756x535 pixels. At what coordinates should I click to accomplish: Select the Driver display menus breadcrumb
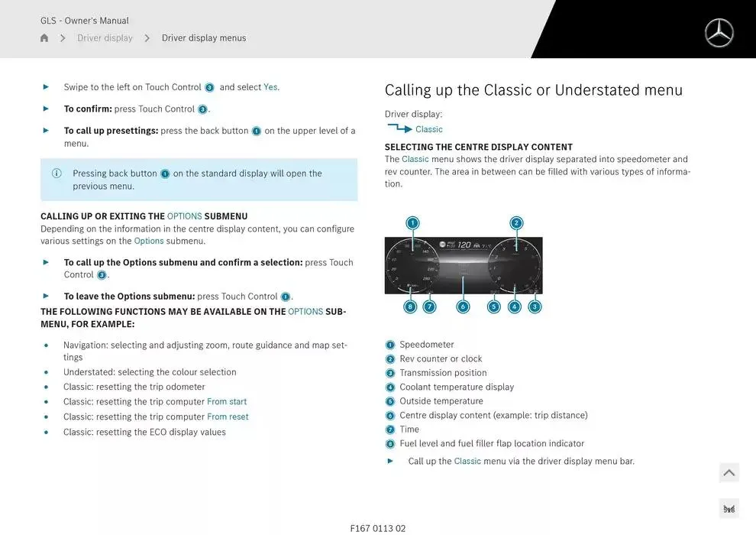(203, 37)
